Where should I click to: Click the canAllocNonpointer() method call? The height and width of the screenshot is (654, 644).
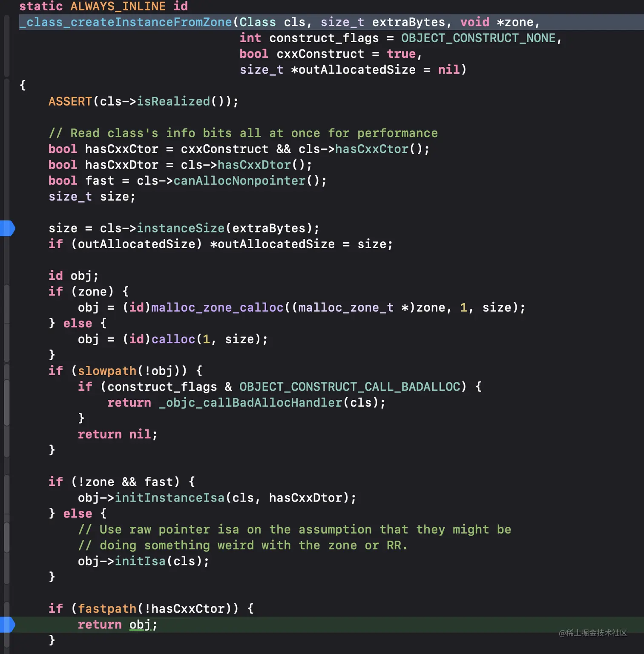click(x=247, y=181)
